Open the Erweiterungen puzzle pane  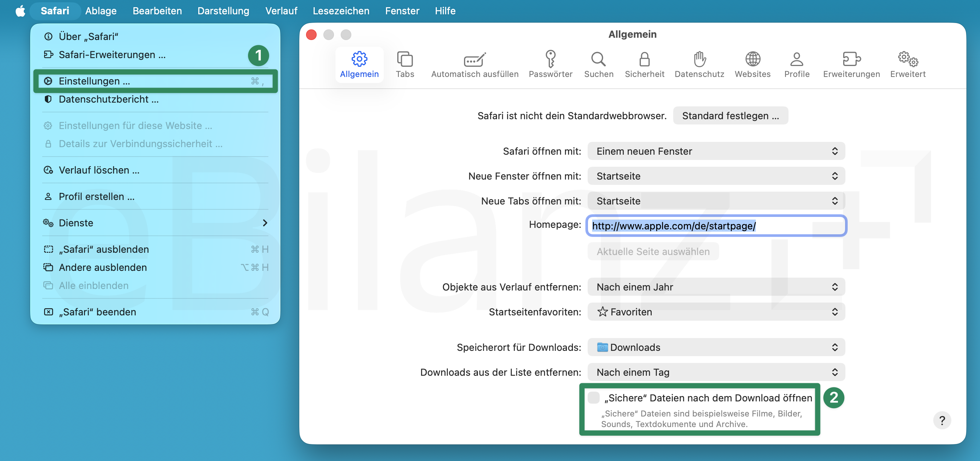[851, 65]
